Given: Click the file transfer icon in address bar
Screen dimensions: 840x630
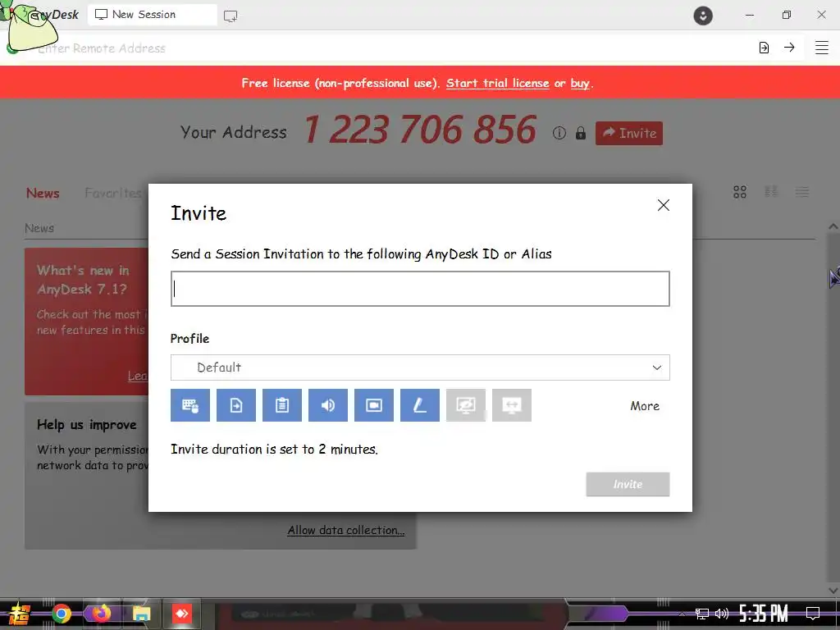Looking at the screenshot, I should click(764, 48).
